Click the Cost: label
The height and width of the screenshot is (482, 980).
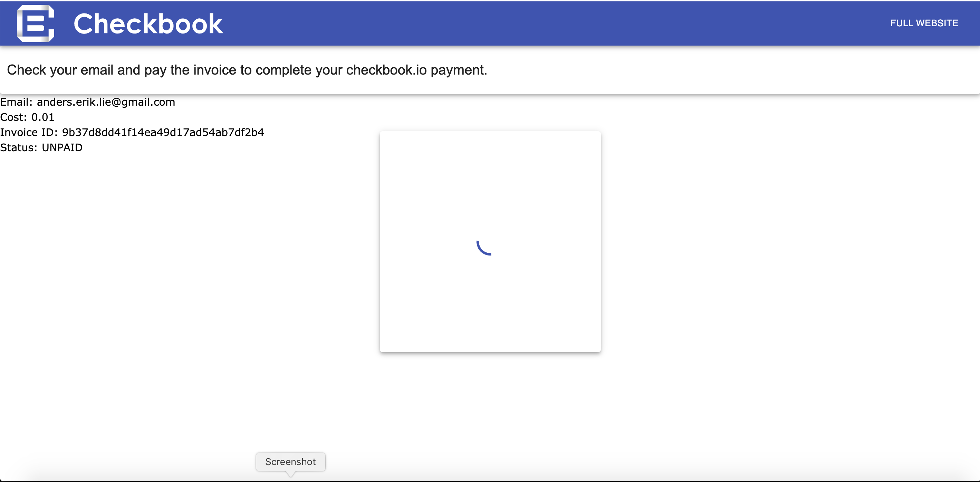pyautogui.click(x=14, y=117)
